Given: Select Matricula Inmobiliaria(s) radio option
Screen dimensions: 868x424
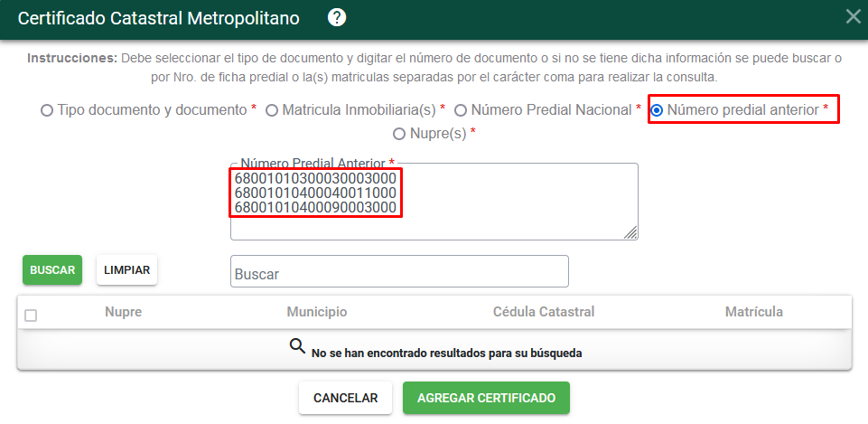Looking at the screenshot, I should coord(272,110).
